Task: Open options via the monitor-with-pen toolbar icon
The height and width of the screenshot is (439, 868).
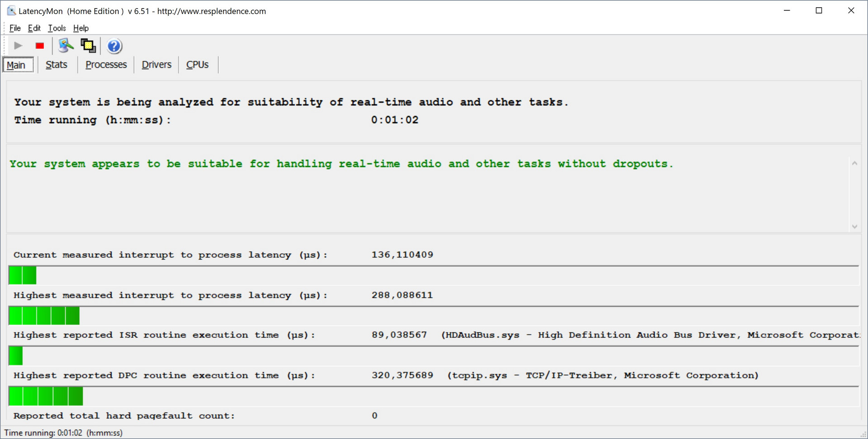Action: click(x=66, y=46)
